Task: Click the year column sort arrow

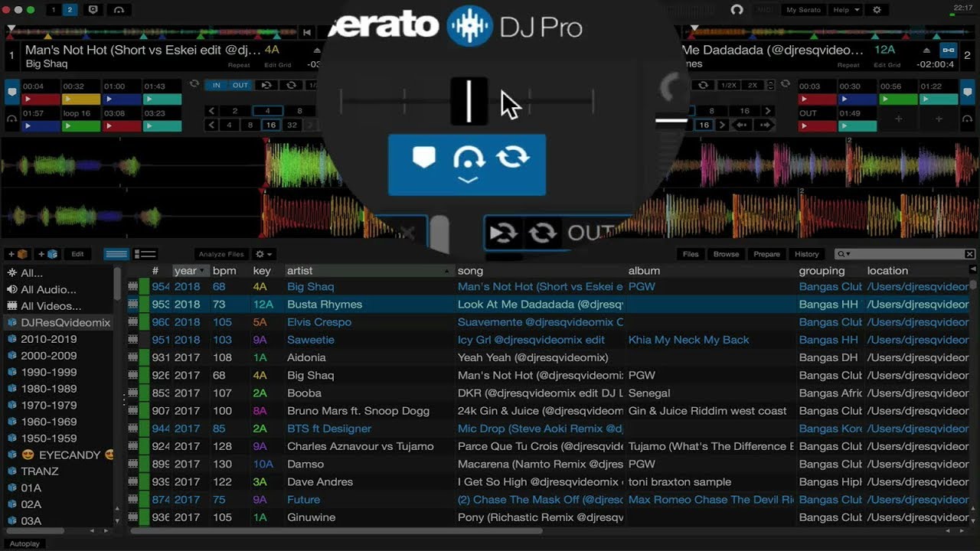Action: click(x=202, y=271)
